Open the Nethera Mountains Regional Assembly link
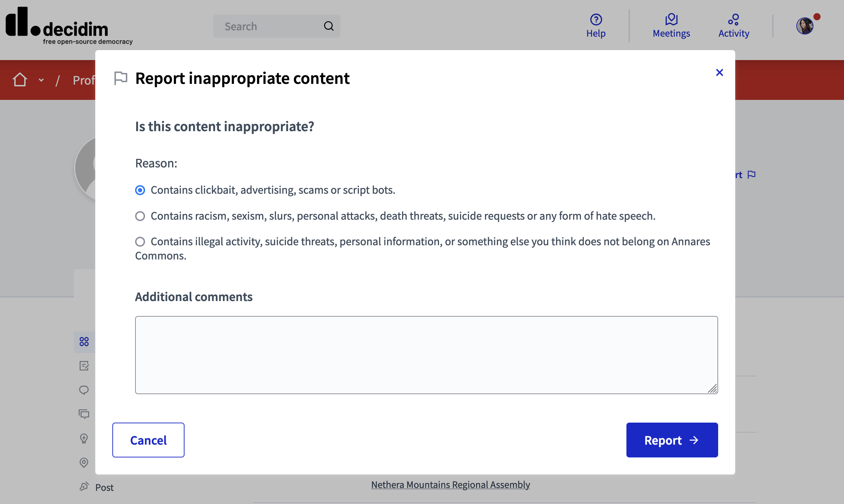This screenshot has width=844, height=504. coord(450,484)
